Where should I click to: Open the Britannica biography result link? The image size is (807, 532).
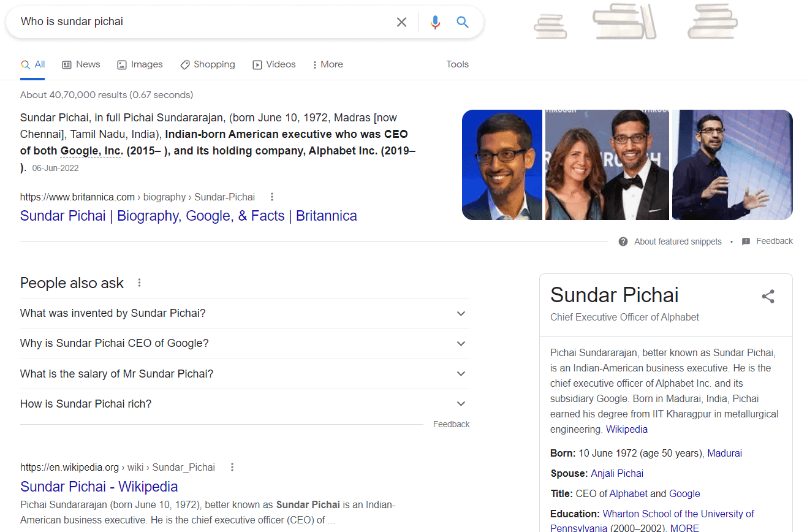(x=188, y=216)
